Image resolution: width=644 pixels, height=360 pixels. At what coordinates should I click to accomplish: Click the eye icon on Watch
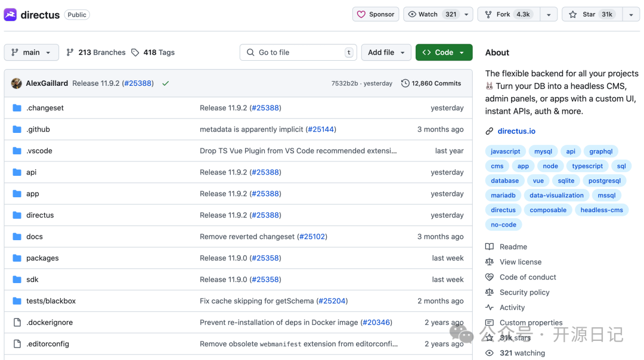coord(412,14)
